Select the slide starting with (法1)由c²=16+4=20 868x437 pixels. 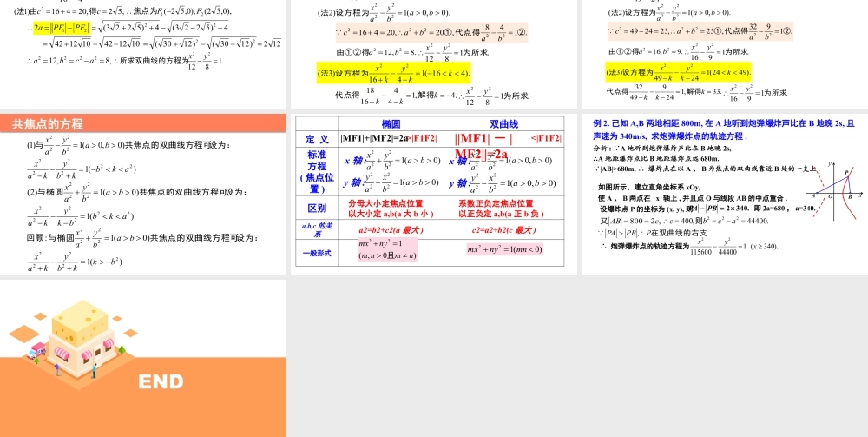[143, 54]
